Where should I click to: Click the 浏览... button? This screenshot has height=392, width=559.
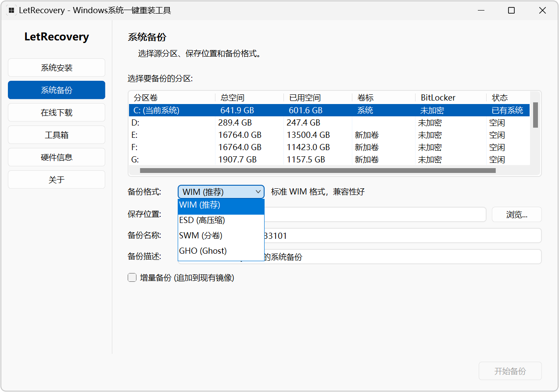517,215
